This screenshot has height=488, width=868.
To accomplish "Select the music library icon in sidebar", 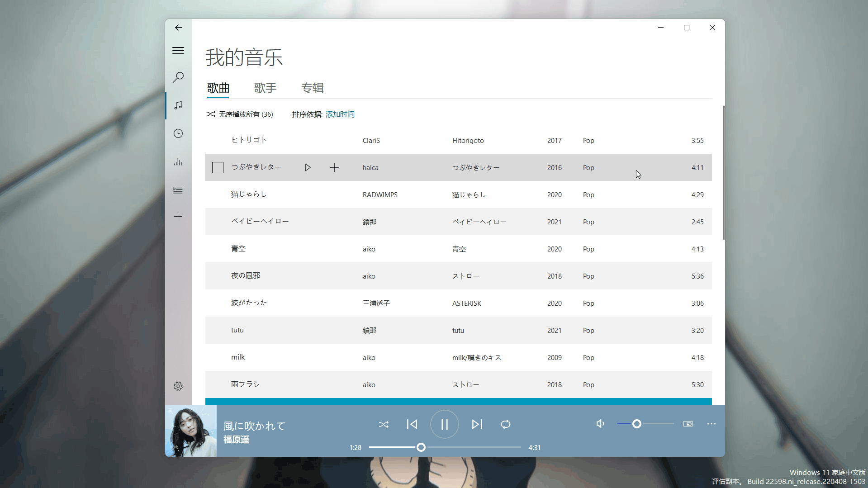I will (x=178, y=105).
